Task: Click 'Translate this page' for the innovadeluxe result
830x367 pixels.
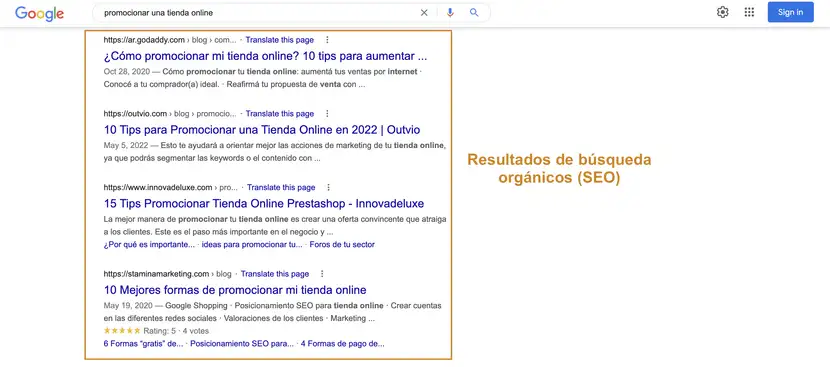Action: click(281, 187)
